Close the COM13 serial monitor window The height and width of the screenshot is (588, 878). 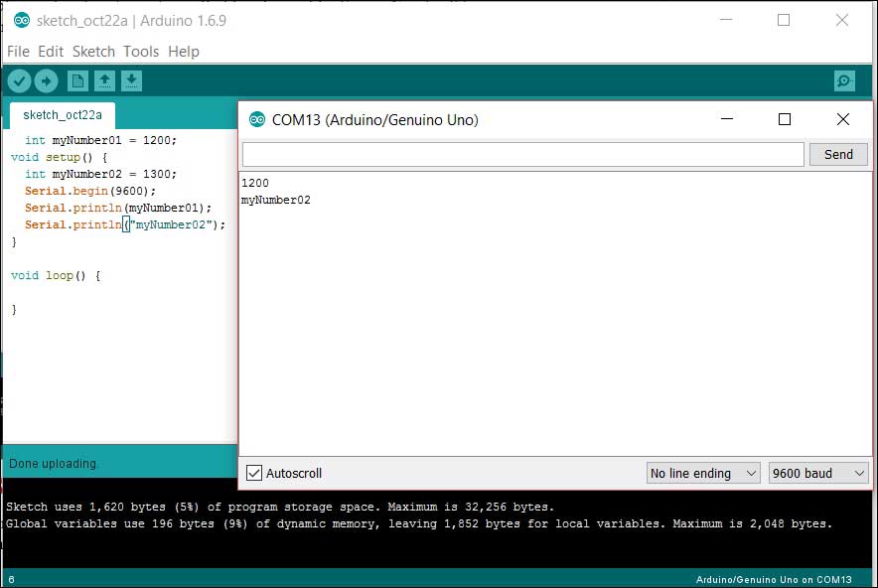coord(842,119)
